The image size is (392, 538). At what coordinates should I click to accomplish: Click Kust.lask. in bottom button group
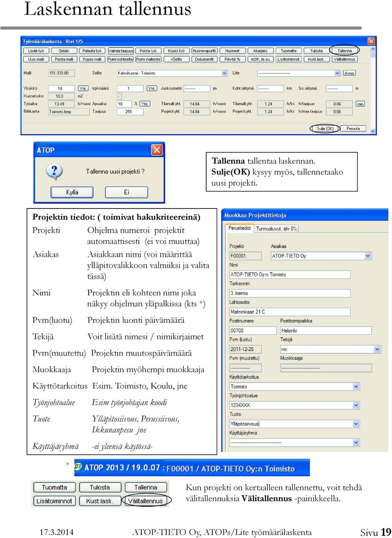point(100,501)
